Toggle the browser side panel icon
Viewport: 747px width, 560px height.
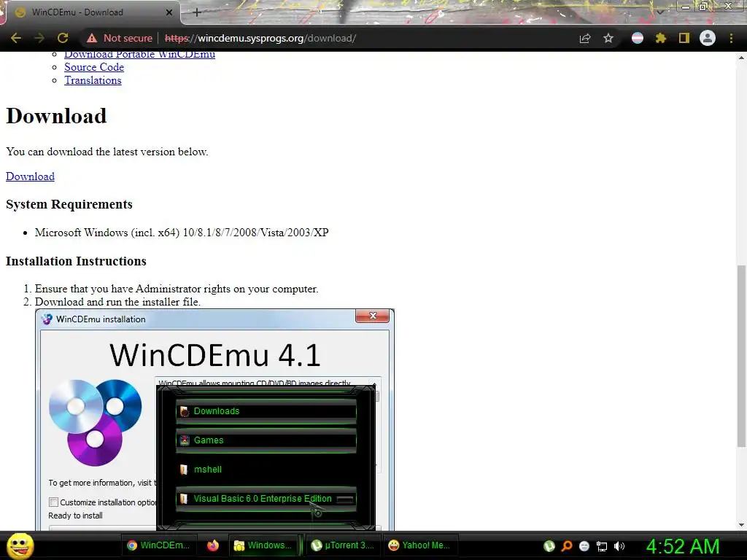click(684, 38)
